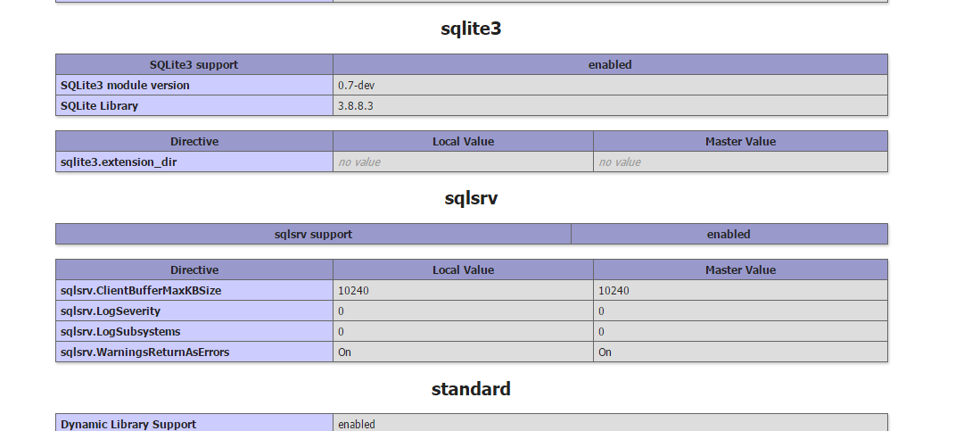The image size is (980, 431).
Task: Click the "3.8.8.3" library version value
Action: pos(356,105)
